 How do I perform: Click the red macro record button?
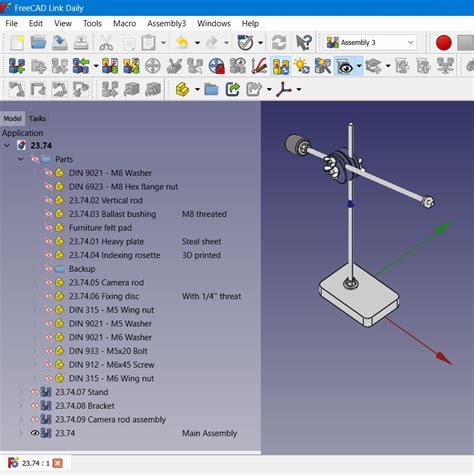(444, 43)
